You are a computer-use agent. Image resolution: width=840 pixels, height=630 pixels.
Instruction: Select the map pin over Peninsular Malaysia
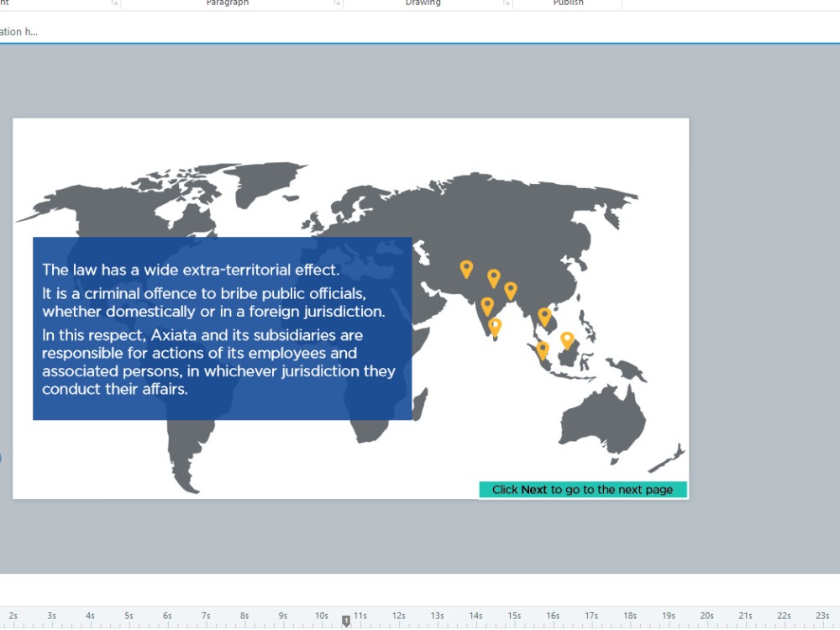pos(543,351)
